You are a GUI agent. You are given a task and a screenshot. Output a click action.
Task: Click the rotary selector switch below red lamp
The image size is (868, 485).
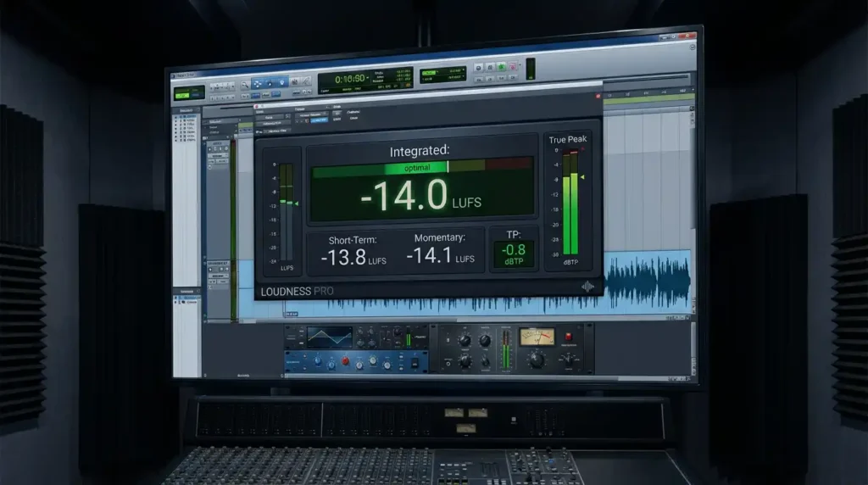pos(568,360)
